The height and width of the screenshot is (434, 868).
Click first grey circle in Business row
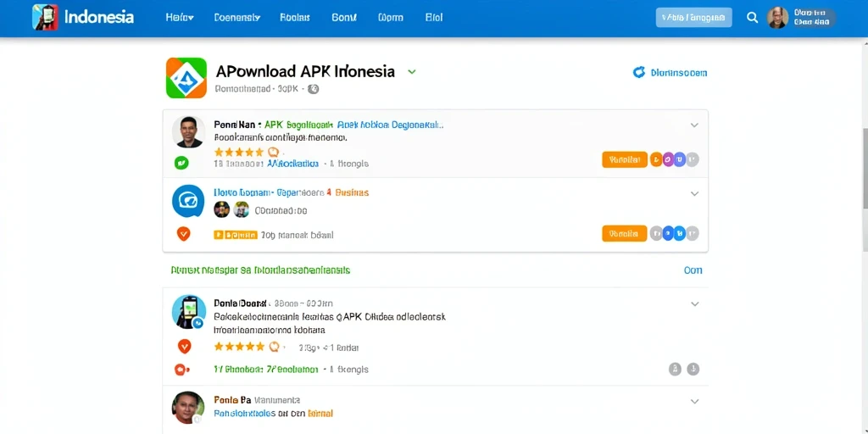(x=657, y=233)
